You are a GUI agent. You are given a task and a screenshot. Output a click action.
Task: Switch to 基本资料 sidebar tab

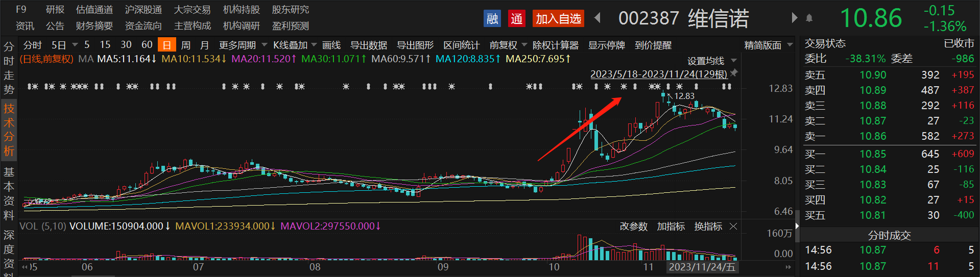9,193
